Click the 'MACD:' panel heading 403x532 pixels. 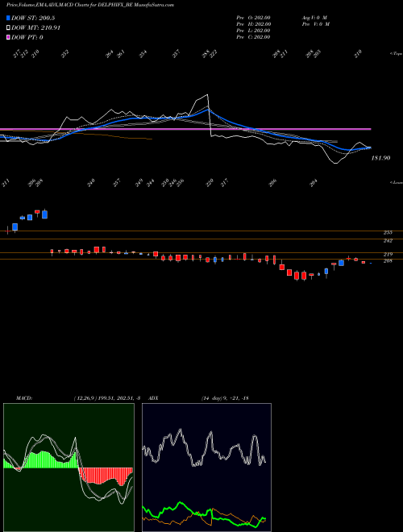coord(24,398)
